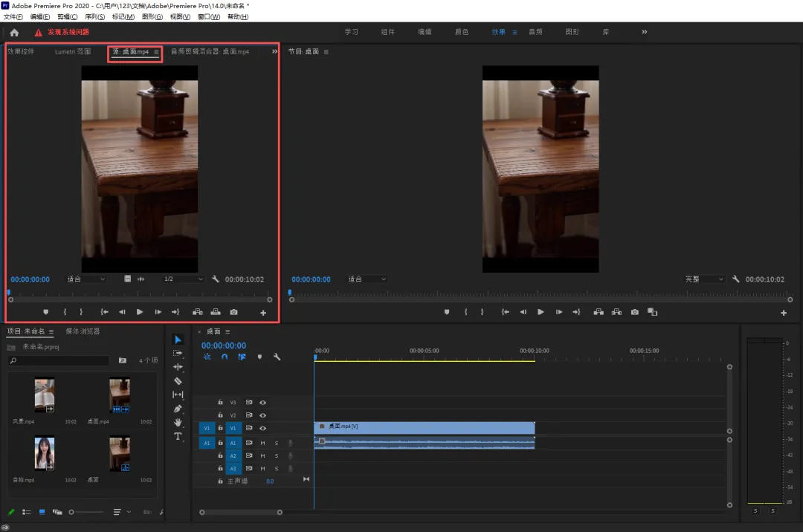Screen dimensions: 803x532
Task: Mute audio track A1
Action: [262, 443]
